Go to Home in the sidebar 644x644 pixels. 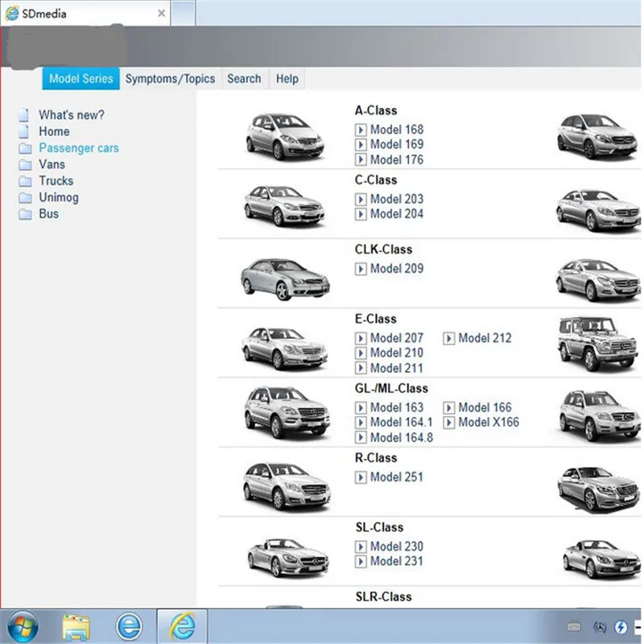pyautogui.click(x=54, y=131)
